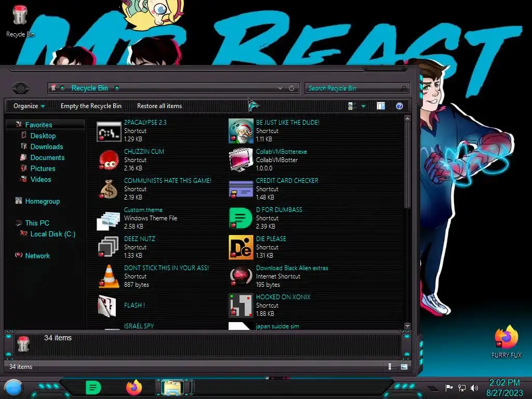Open Desktop in the navigation pane
Viewport: 532px width, 399px height.
tap(43, 136)
